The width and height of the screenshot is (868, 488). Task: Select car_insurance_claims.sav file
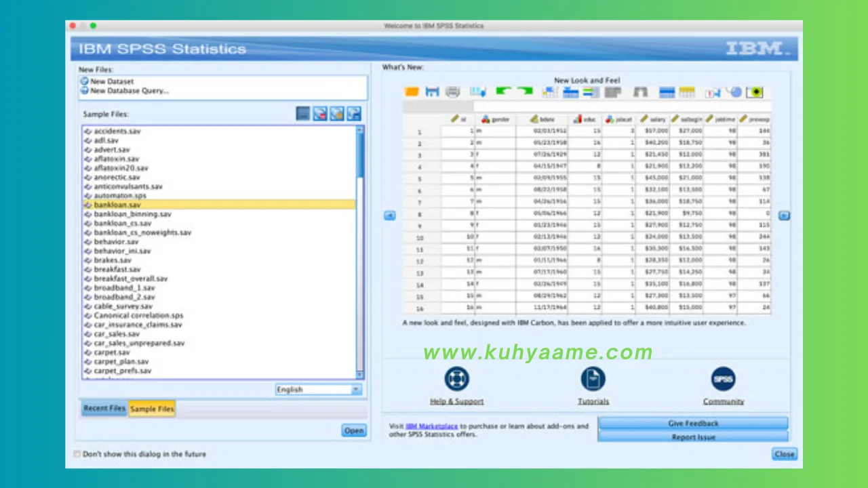[x=218, y=325]
